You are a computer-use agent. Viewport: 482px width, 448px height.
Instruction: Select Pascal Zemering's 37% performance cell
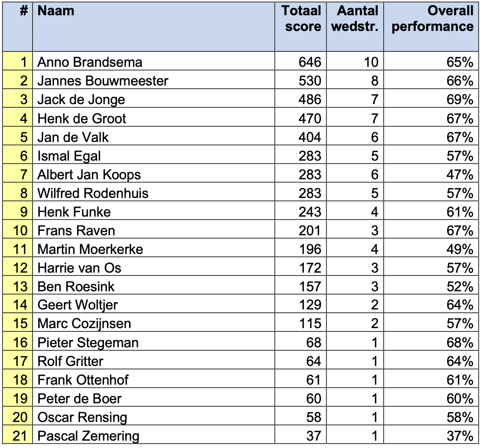point(431,434)
